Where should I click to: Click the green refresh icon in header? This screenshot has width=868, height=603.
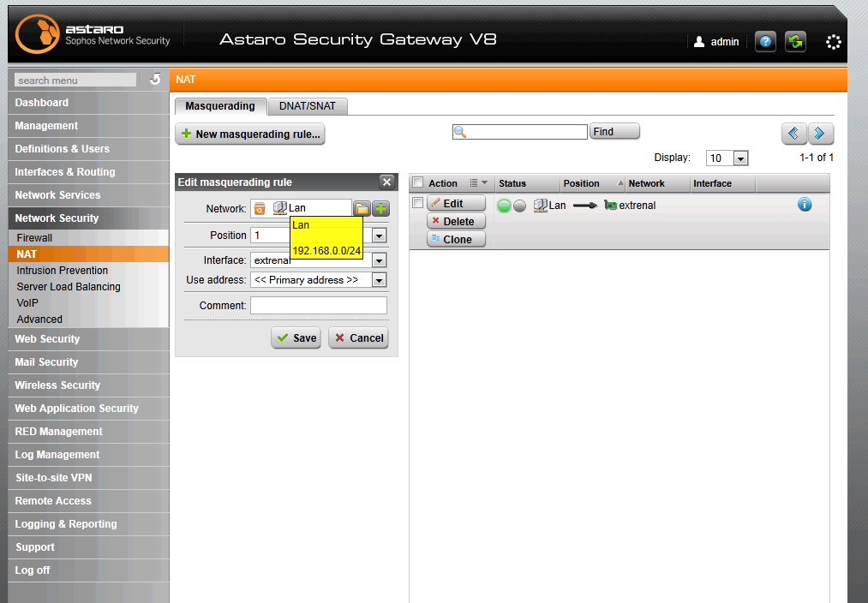point(795,41)
